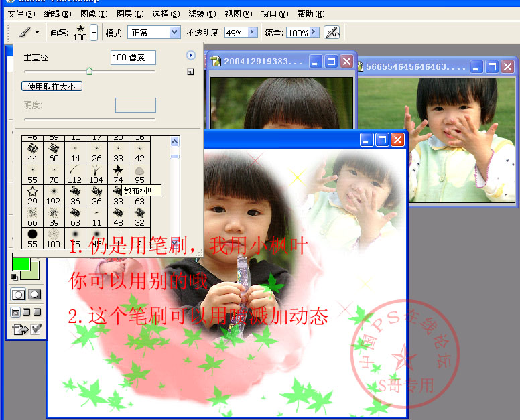
Task: Click the 主直径 diameter slider handle
Action: (x=89, y=71)
